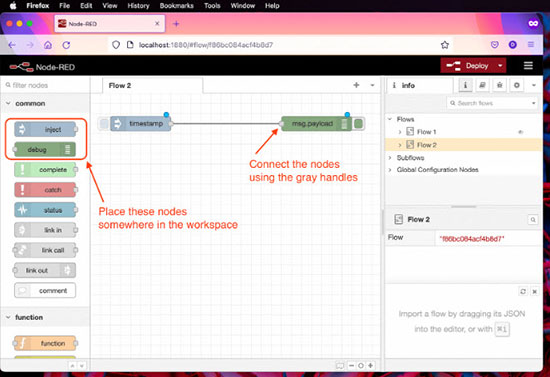Click the msg.payload debug node on canvas
The height and width of the screenshot is (377, 550).
[x=317, y=123]
